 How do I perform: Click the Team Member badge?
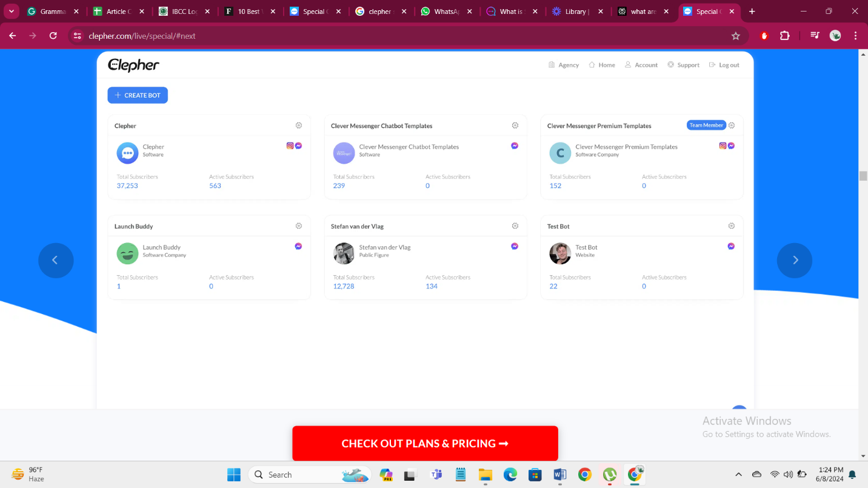point(706,125)
